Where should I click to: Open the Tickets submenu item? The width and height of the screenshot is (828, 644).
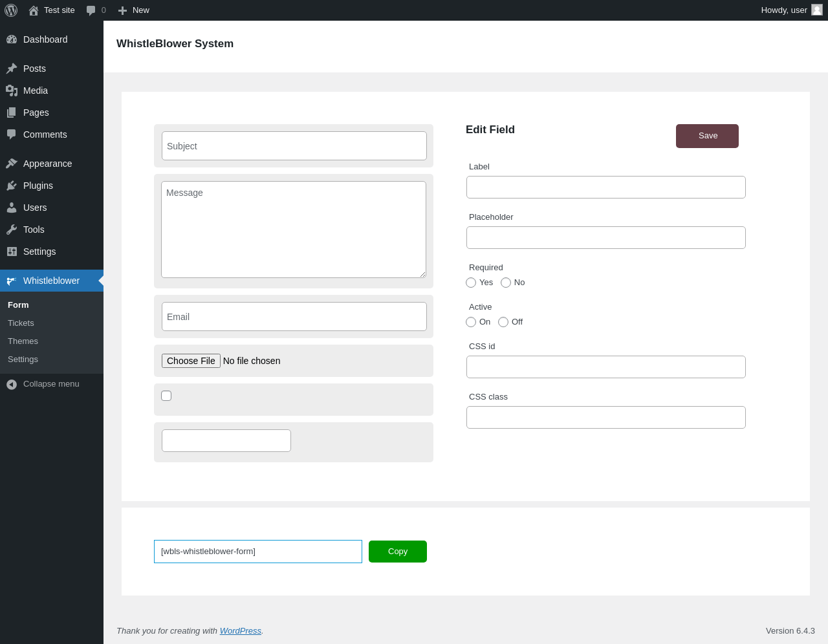tap(21, 323)
